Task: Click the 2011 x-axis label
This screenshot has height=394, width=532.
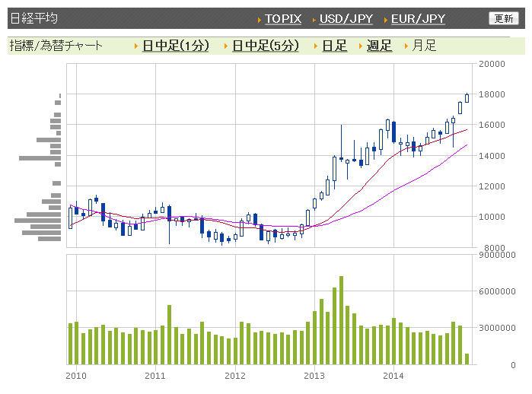Action: tap(155, 376)
